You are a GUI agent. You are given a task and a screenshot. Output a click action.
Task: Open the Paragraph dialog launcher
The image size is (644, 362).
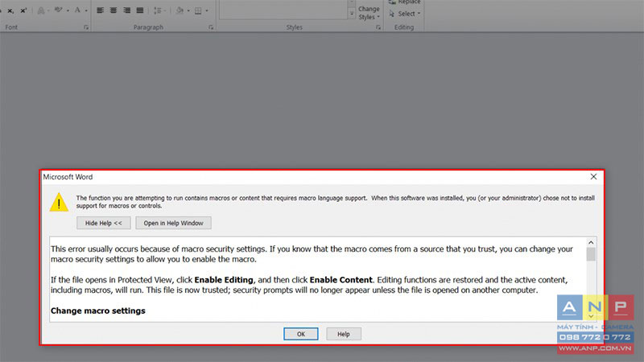(211, 27)
